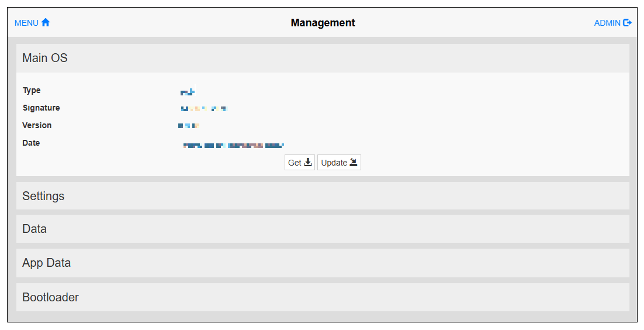This screenshot has height=330, width=644.
Task: Click the upload icon on the Update button
Action: [x=353, y=163]
